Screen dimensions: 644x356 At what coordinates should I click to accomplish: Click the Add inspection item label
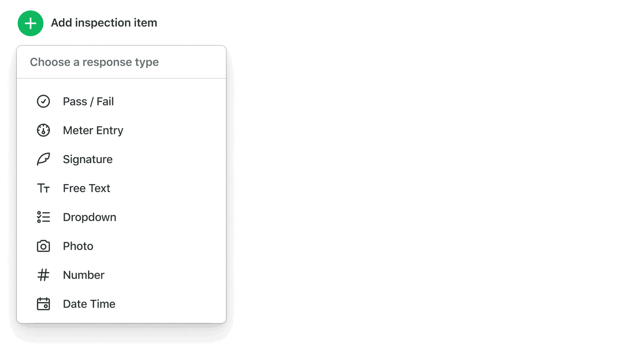coord(104,23)
